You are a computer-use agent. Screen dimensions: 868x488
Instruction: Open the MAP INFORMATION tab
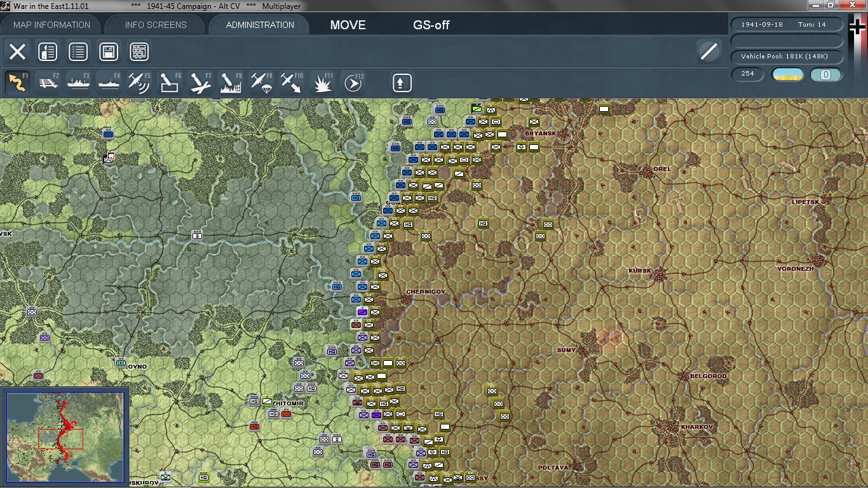[51, 25]
